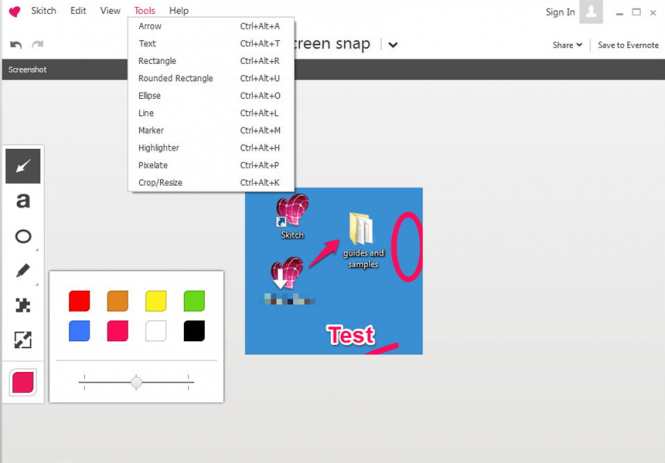Open the Crop/Resize tool icon
Screen dimensions: 665x463
coord(23,340)
